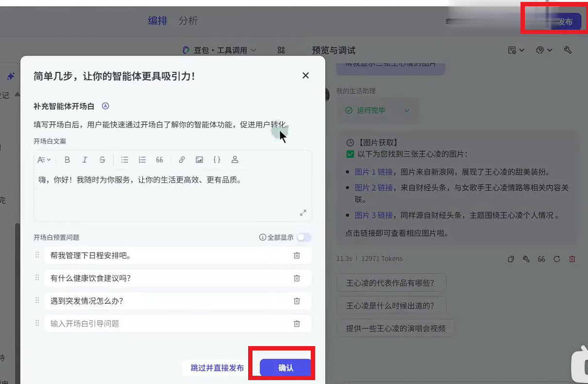
Task: Insert a block quote in the opening text editor
Action: coord(159,159)
